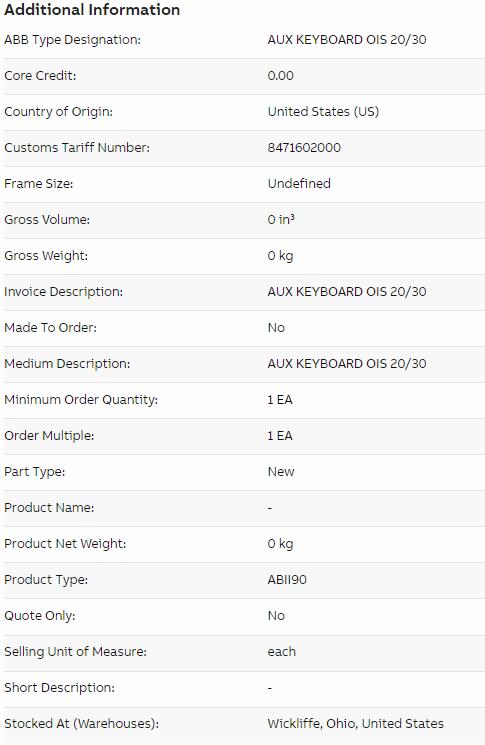Click the Quote Only label

point(39,616)
